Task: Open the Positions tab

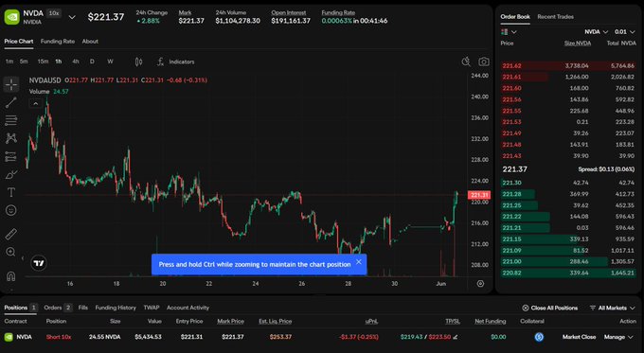Action: [21, 308]
